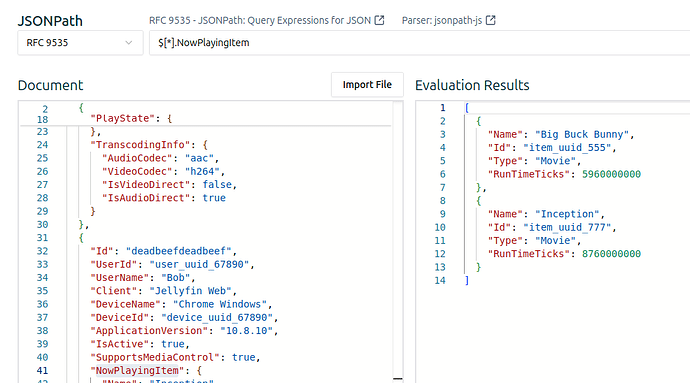Click the highlighted "NowPlayingItem" key on line 41
The image size is (690, 383).
137,370
